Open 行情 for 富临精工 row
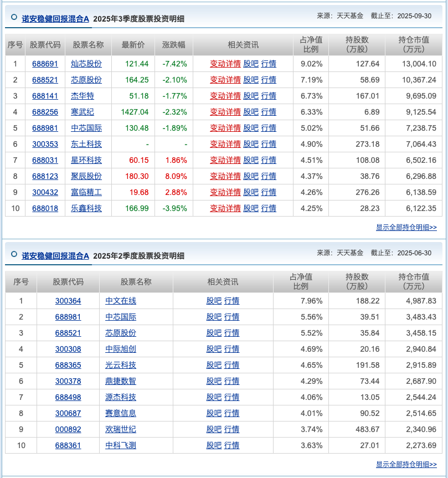The image size is (448, 478). (x=269, y=192)
